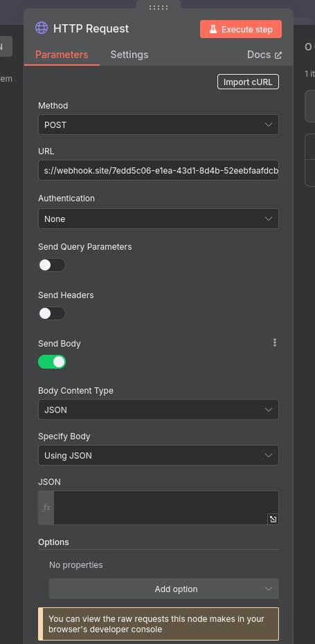Viewport: 315px width, 644px height.
Task: Open the Add option dropdown
Action: tap(164, 589)
